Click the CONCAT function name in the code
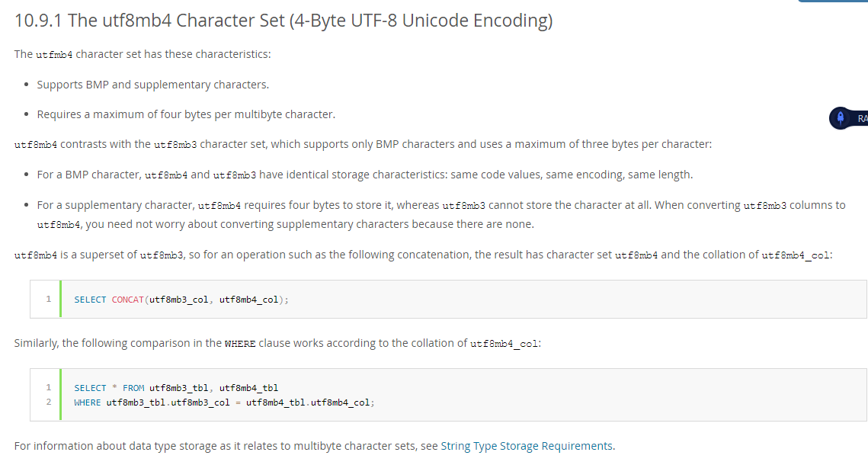868x465 pixels. [128, 300]
